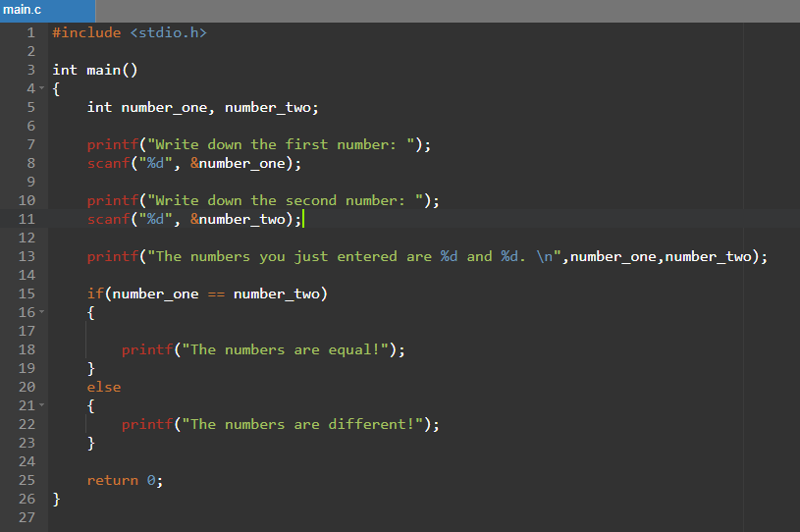
Task: Click 'number_two' in the if condition
Action: 276,293
